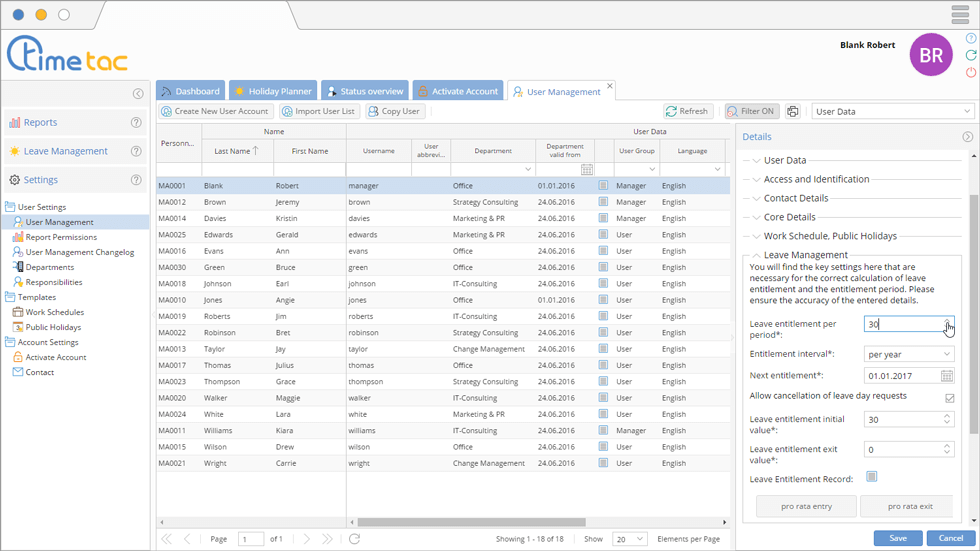Viewport: 980px width, 551px height.
Task: Click Create New User Account button
Action: point(215,112)
